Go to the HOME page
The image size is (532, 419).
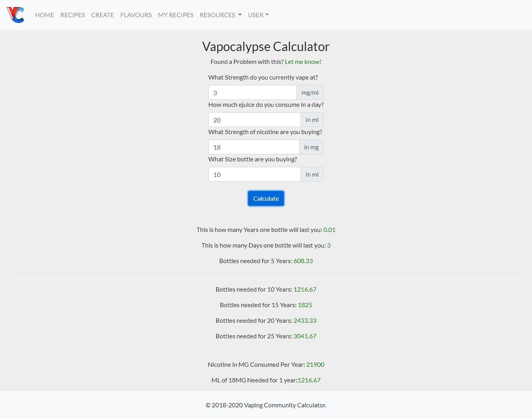coord(44,15)
